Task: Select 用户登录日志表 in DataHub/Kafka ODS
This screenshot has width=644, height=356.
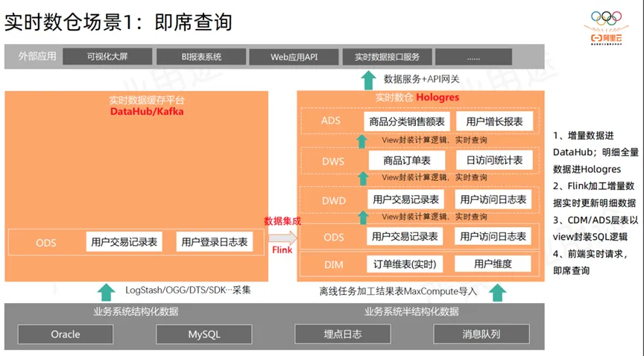Action: click(x=215, y=242)
